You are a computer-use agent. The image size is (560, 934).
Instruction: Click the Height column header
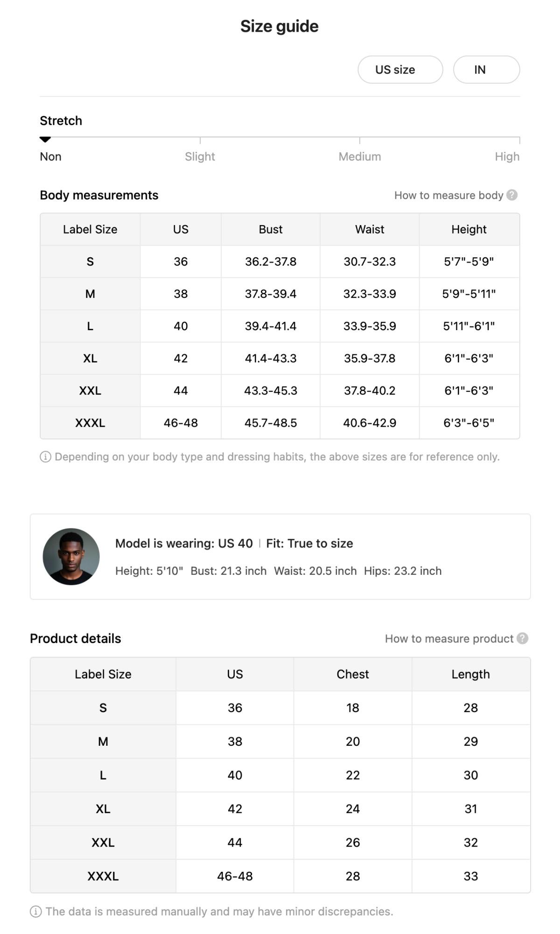[x=469, y=229]
